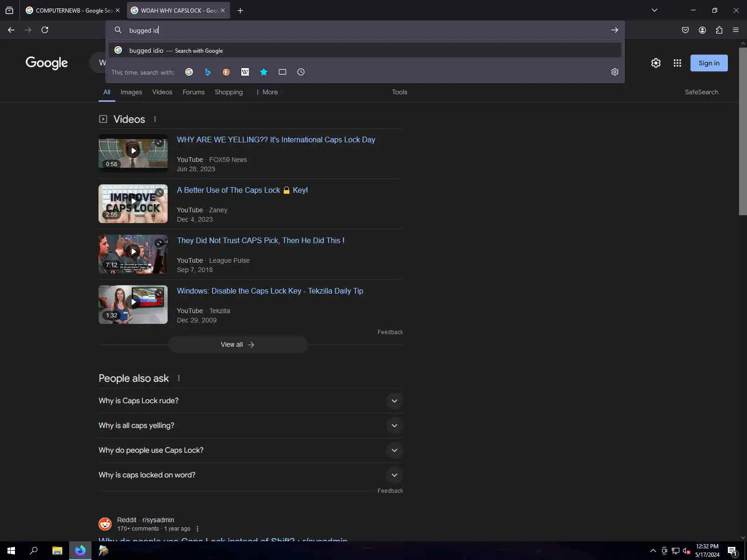List all tabs dropdown arrow
Screen dimensions: 747x560
pyautogui.click(x=655, y=10)
